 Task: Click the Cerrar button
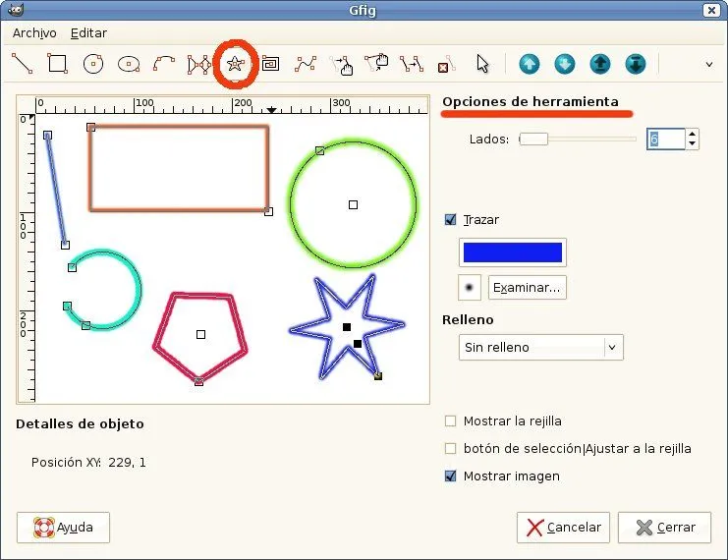(664, 528)
